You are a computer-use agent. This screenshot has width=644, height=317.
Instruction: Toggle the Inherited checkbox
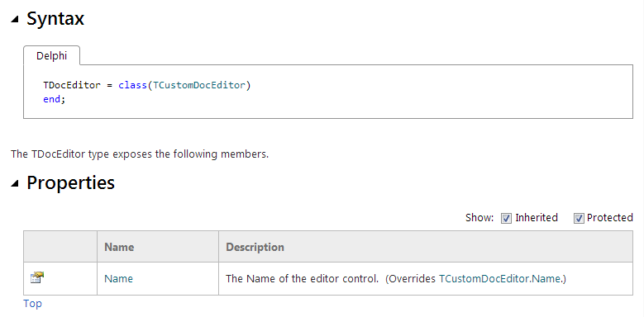507,219
